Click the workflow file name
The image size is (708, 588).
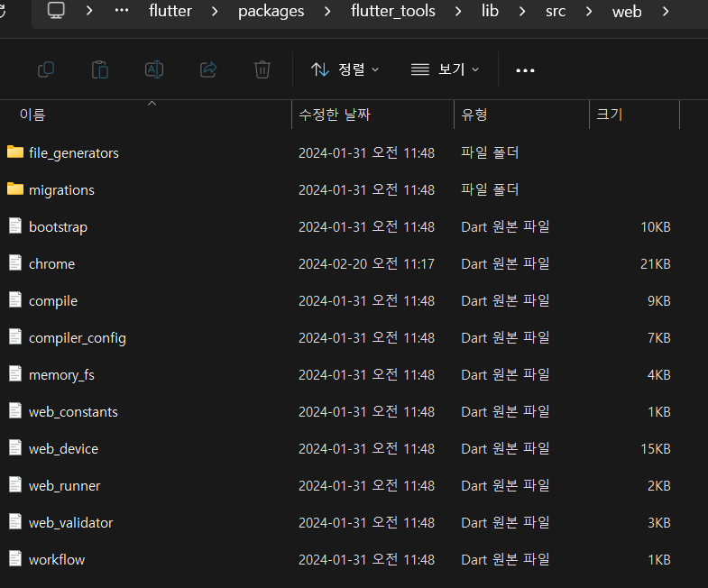57,560
